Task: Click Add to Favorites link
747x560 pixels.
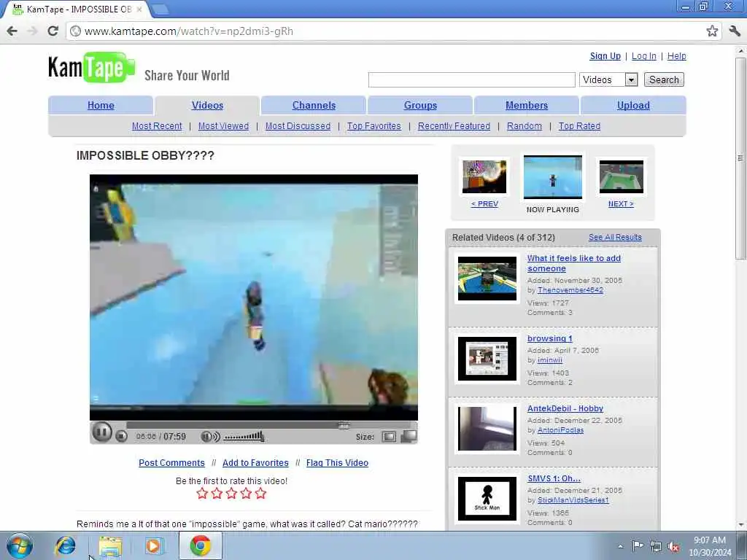Action: (x=255, y=462)
